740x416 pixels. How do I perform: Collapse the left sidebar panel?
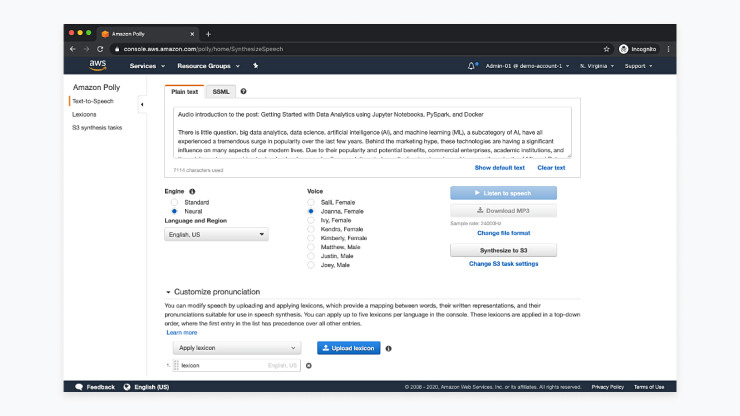point(142,104)
